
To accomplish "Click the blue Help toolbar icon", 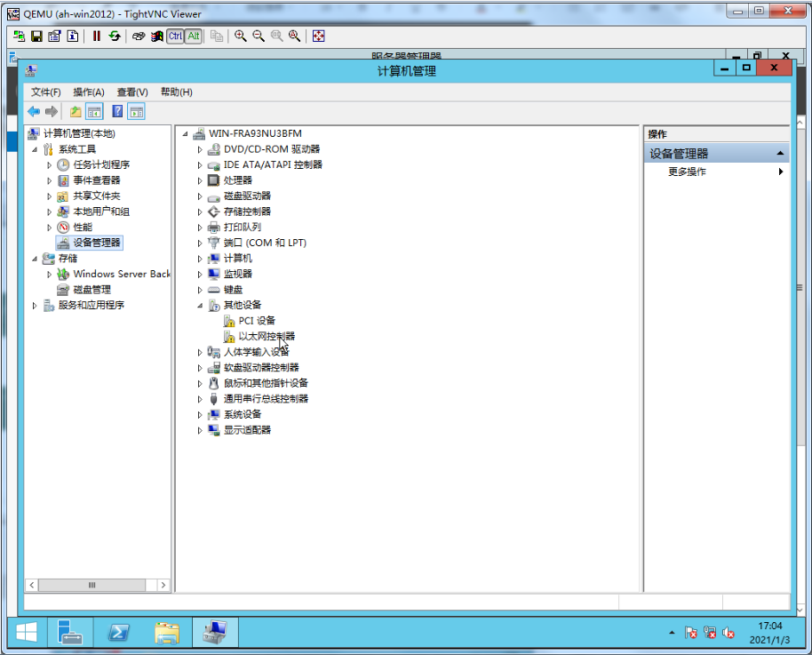I will (x=116, y=112).
